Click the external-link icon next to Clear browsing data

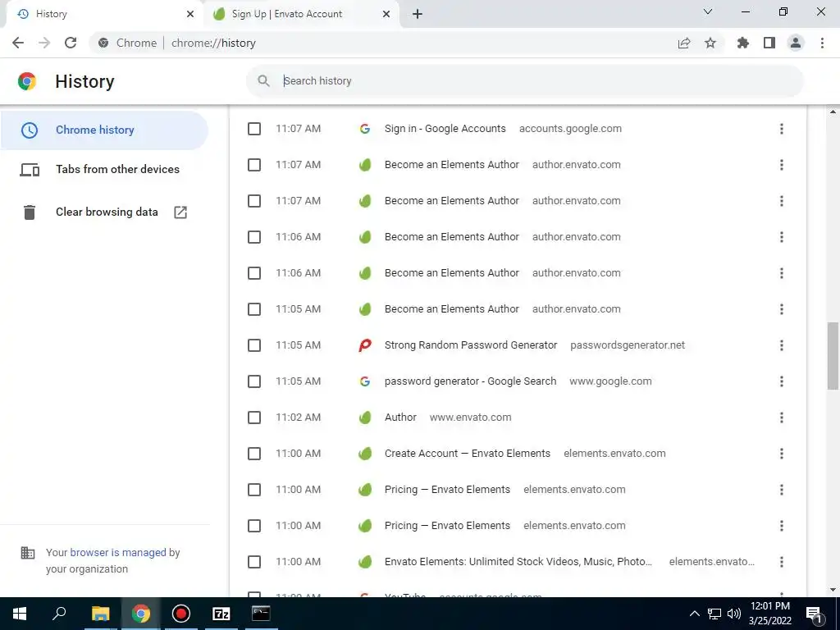click(180, 212)
